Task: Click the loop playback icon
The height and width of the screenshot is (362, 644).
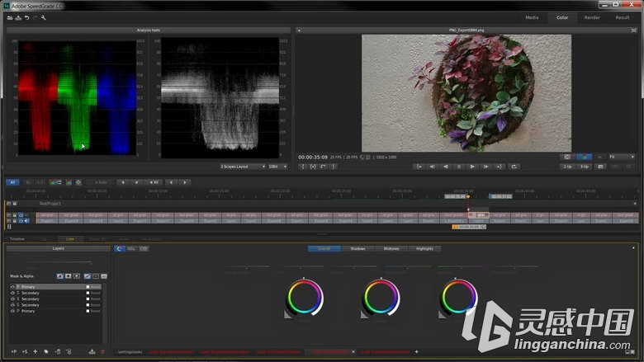Action: 514,167
